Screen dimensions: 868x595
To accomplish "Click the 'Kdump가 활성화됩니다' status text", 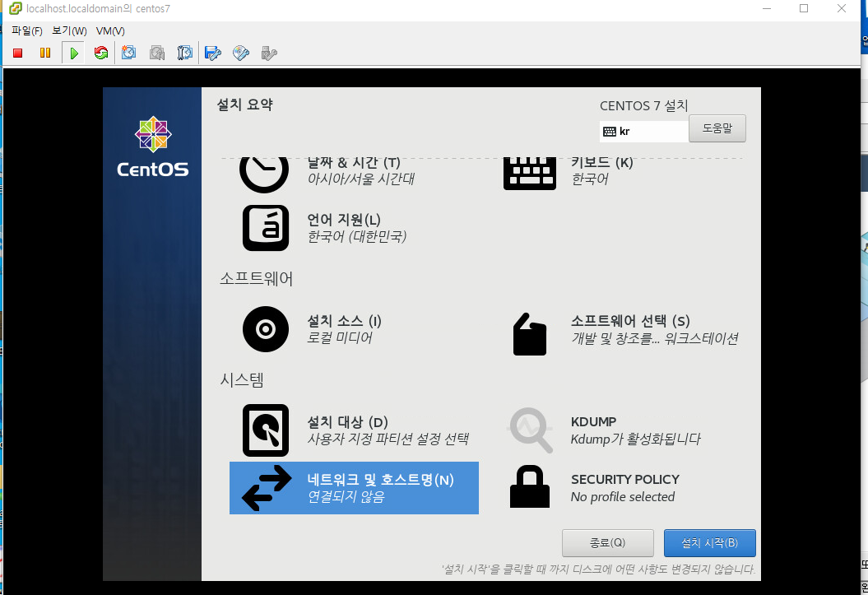I will 635,439.
